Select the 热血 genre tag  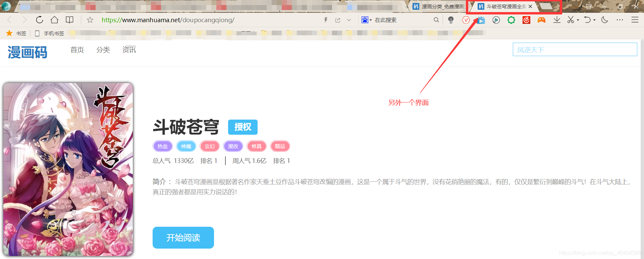coord(163,146)
